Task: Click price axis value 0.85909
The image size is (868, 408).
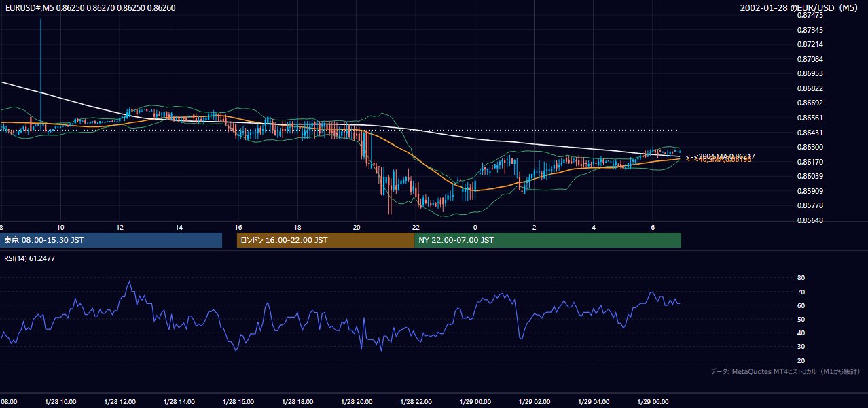Action: [810, 191]
